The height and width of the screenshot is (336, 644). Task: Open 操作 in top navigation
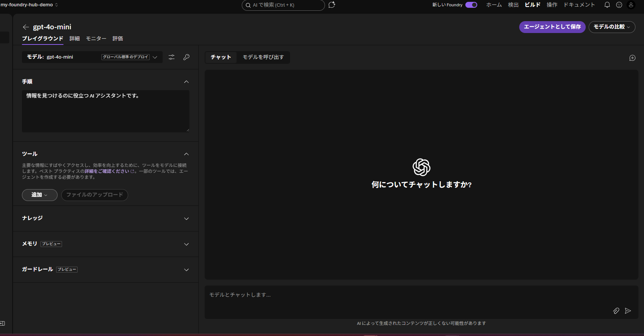click(552, 5)
